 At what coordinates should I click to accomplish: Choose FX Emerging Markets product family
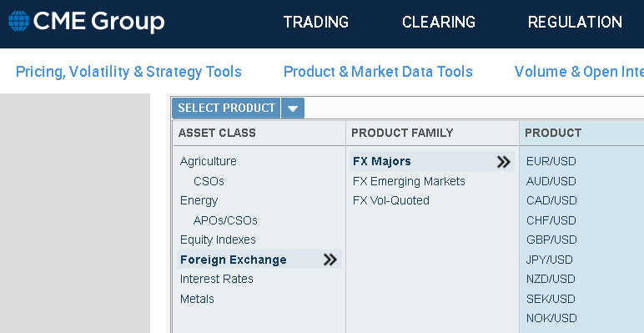click(x=409, y=181)
